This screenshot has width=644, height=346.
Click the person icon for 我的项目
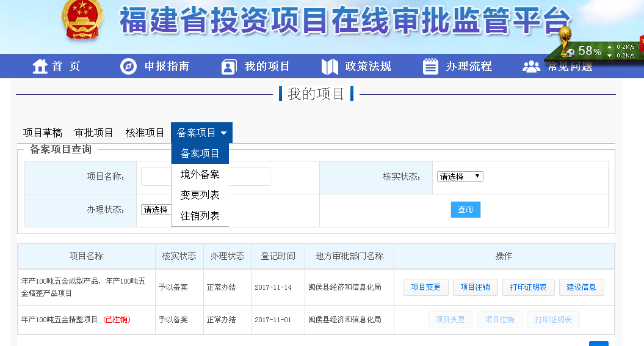click(x=229, y=67)
